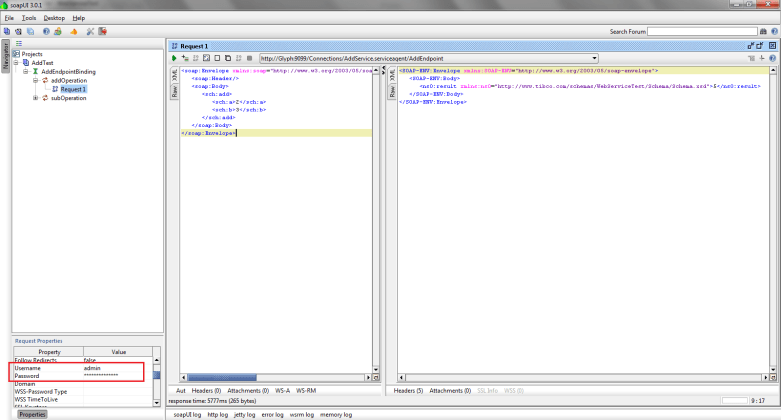Viewport: 781px width, 420px height.
Task: Open the Aut tab under request editor
Action: 181,391
